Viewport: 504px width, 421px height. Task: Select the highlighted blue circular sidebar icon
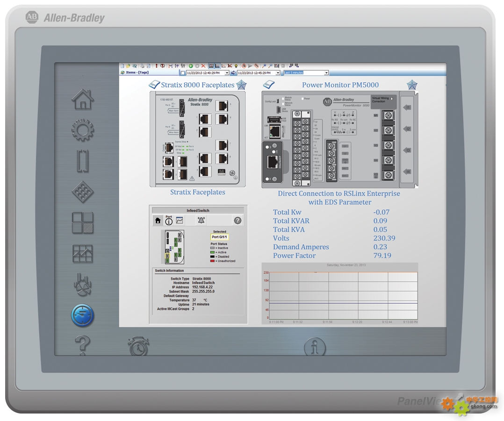[83, 315]
